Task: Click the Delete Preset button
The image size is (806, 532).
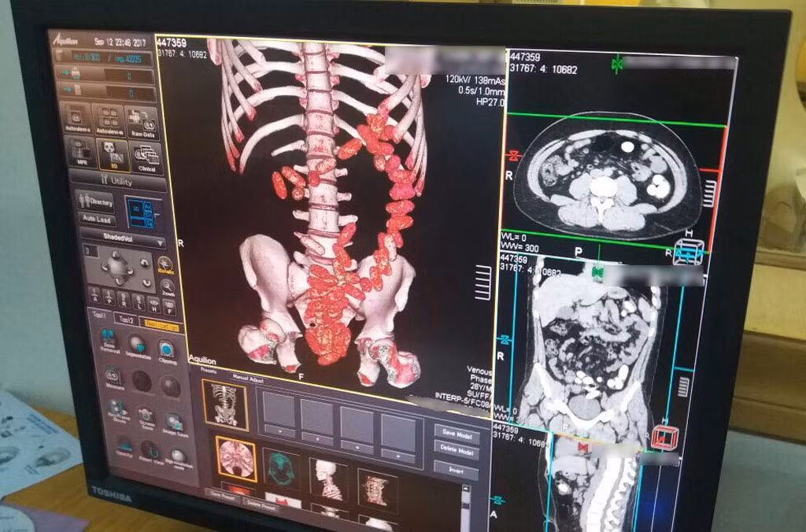Action: tap(261, 504)
